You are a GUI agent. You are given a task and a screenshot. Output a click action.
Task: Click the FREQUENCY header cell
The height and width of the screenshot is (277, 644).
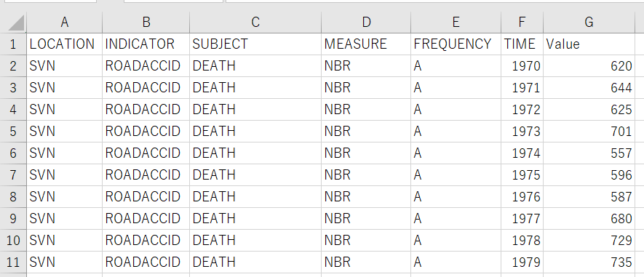(456, 44)
